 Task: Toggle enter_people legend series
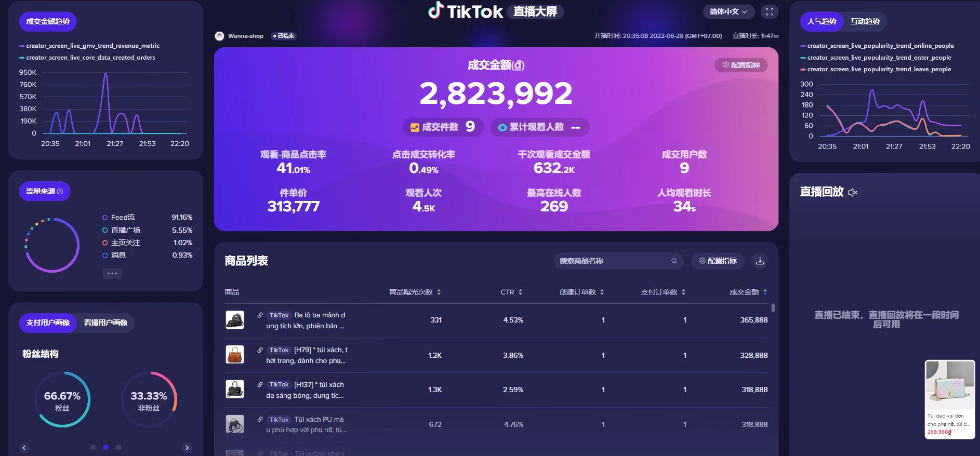point(876,58)
